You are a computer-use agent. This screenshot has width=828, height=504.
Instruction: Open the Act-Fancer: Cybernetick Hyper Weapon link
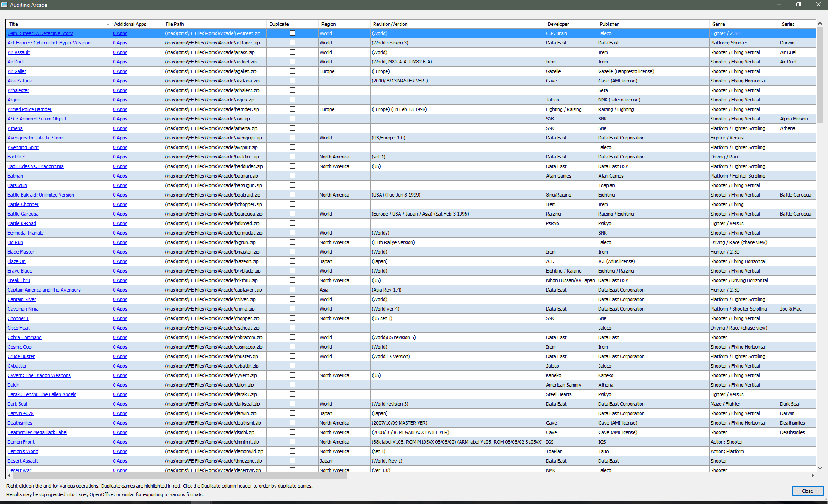(49, 43)
